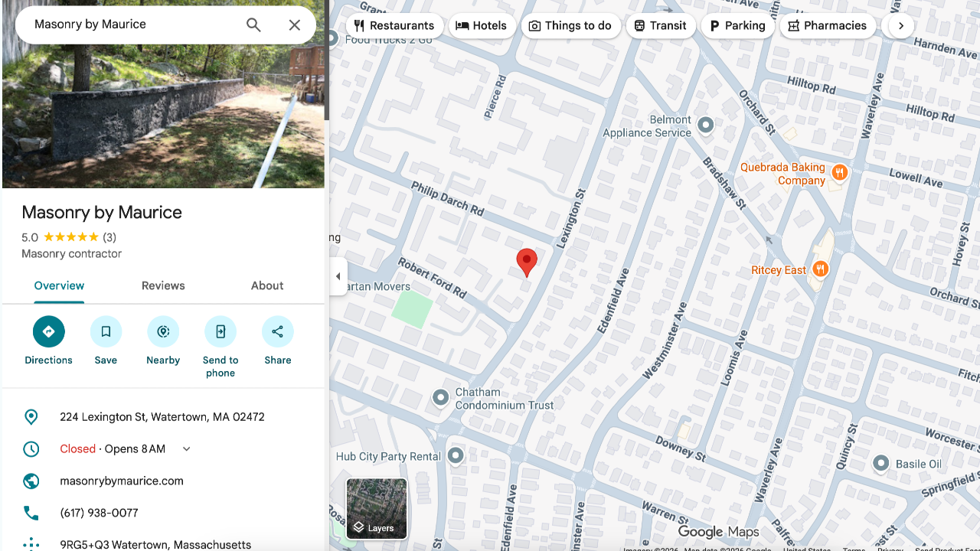Click the Food Trucks 2 Go marker
980x551 pixels.
332,37
